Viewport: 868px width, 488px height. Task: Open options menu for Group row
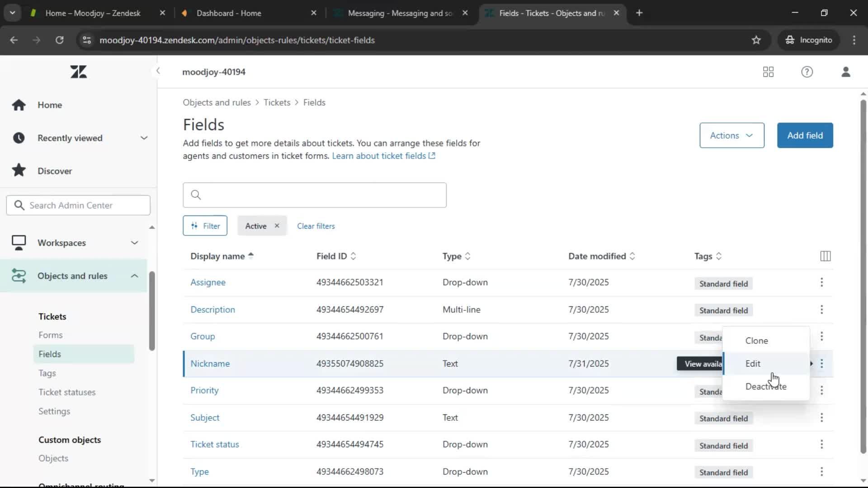coord(821,336)
